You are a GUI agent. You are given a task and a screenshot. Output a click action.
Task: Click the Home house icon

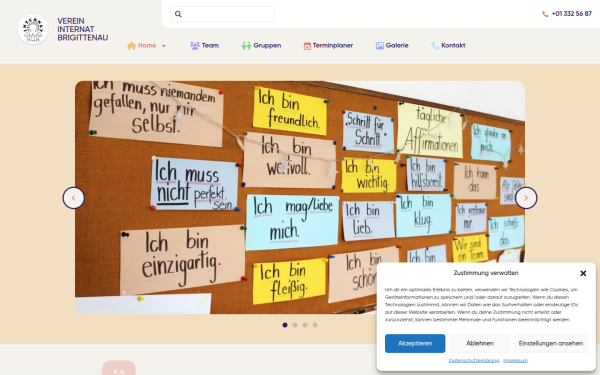pyautogui.click(x=131, y=46)
